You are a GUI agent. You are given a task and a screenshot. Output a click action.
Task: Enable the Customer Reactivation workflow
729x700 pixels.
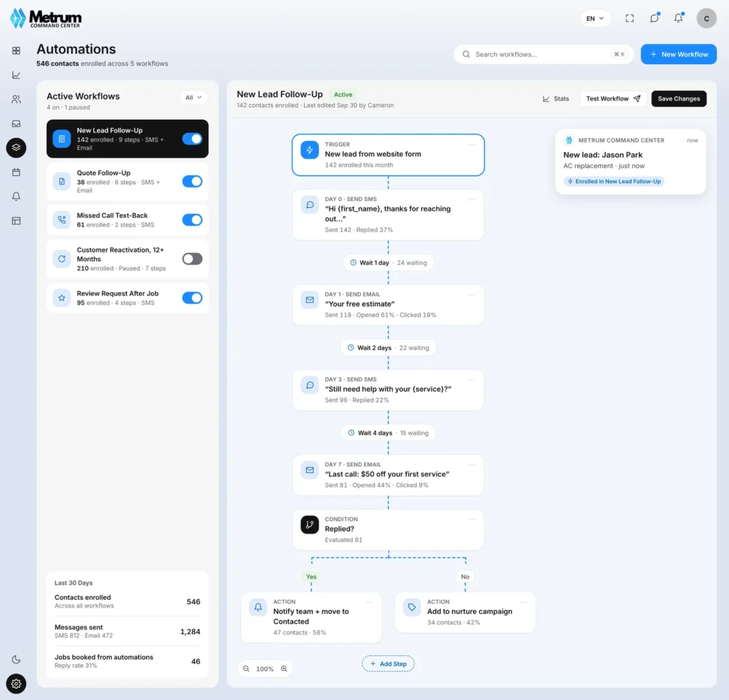click(x=192, y=258)
